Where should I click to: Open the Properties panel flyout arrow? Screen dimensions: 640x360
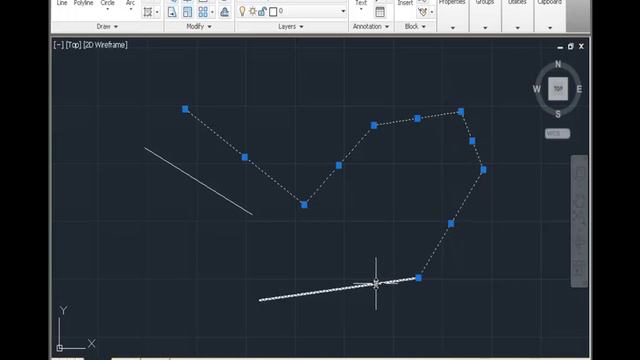[453, 28]
